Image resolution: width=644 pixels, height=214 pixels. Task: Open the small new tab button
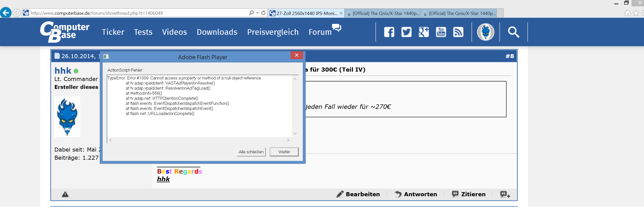pos(500,13)
